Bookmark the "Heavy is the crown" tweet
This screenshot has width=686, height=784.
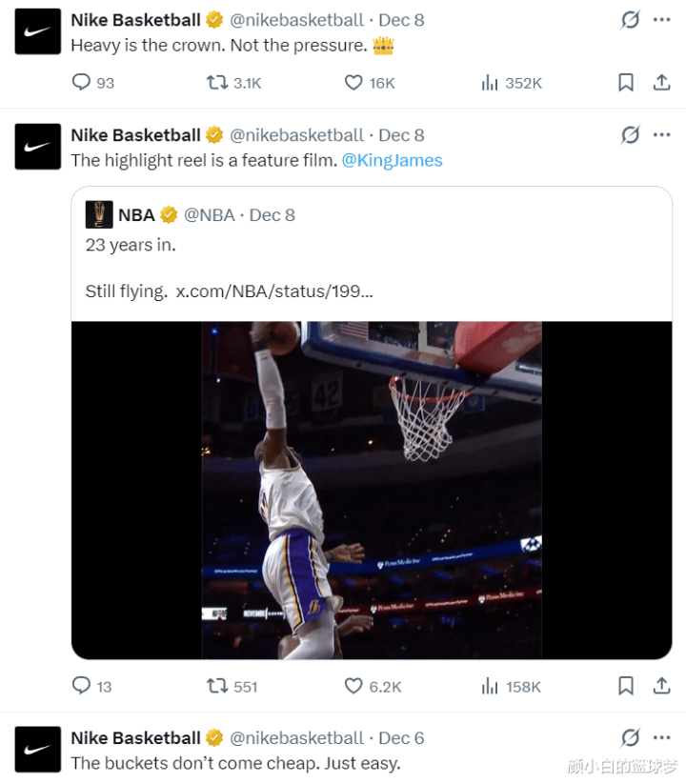[626, 83]
